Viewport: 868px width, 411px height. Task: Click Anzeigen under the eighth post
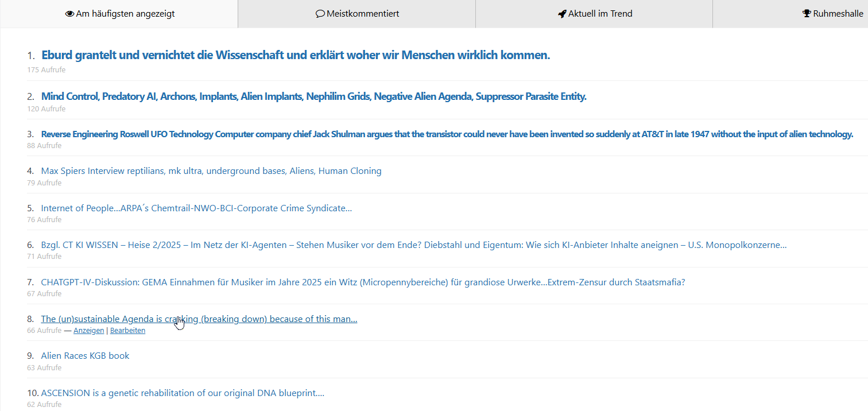coord(89,331)
